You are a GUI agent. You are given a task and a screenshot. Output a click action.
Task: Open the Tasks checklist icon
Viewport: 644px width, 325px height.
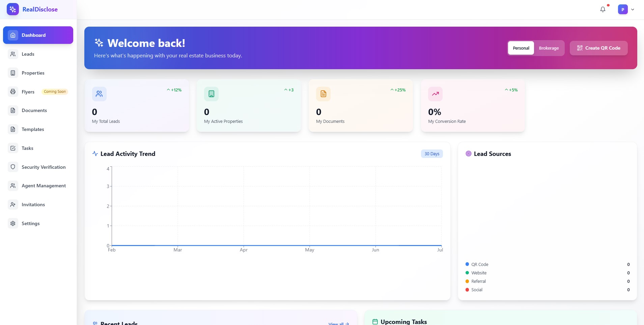13,148
